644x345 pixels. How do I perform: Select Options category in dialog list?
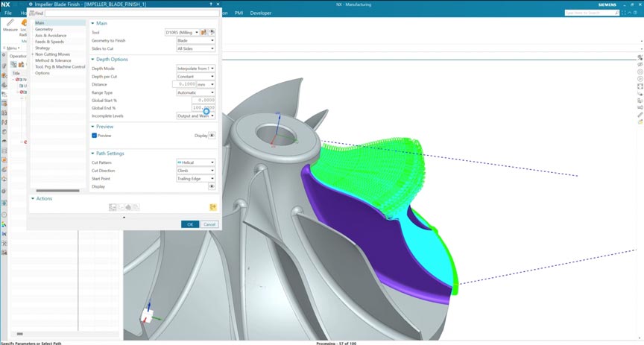click(x=42, y=73)
